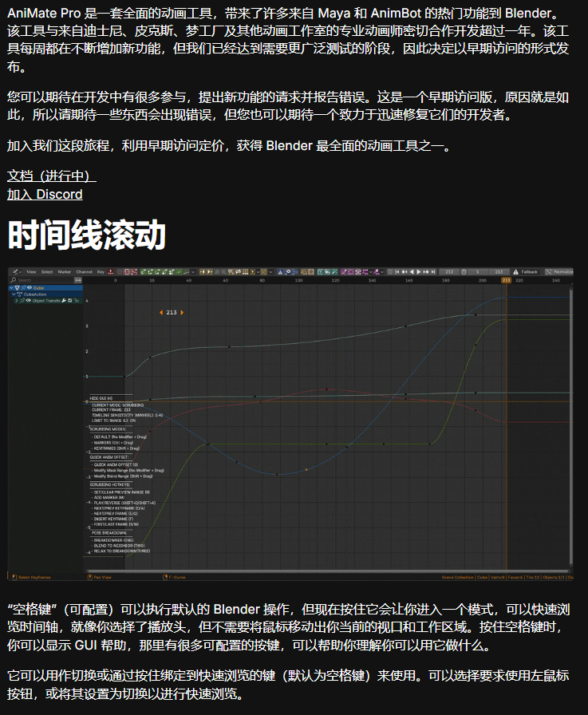Open dropdown after last purple icon
The width and height of the screenshot is (588, 715).
(382, 272)
